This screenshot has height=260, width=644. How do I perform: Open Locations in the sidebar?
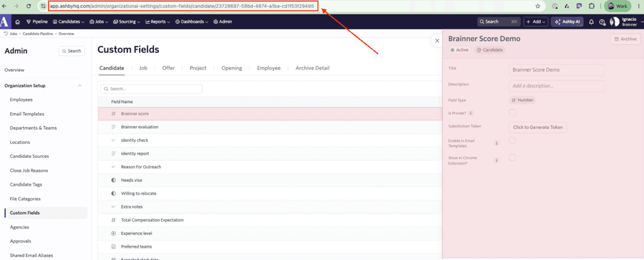[20, 143]
